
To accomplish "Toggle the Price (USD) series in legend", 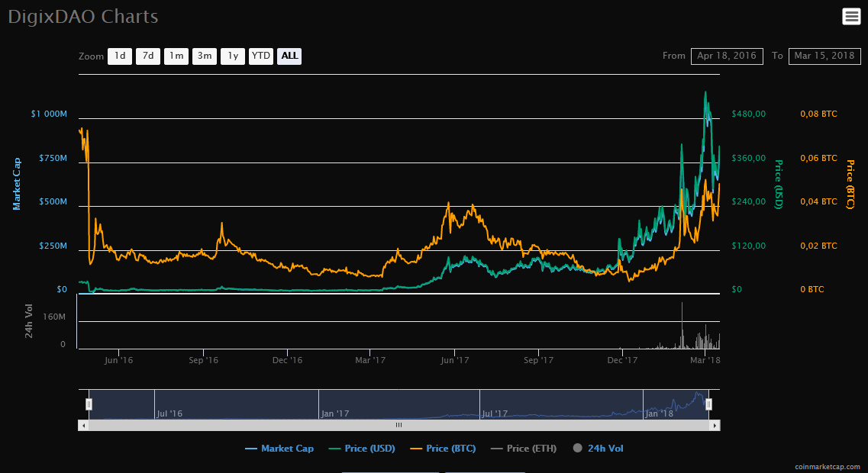I will 362,449.
